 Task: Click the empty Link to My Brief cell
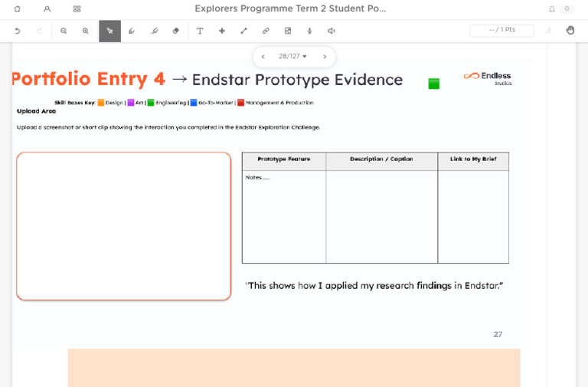(473, 217)
